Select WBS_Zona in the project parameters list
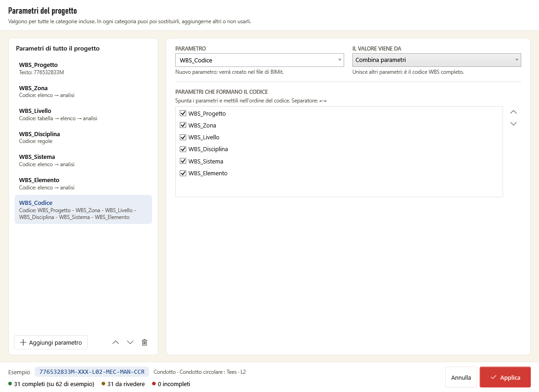The height and width of the screenshot is (392, 539). pyautogui.click(x=83, y=92)
